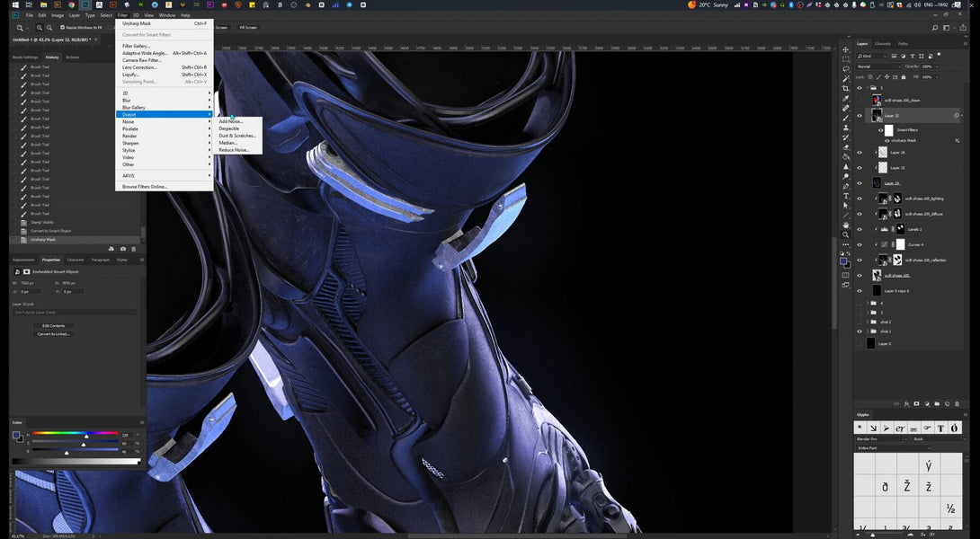The height and width of the screenshot is (539, 980).
Task: Click the foreground color swatch in toolbar
Action: click(843, 261)
